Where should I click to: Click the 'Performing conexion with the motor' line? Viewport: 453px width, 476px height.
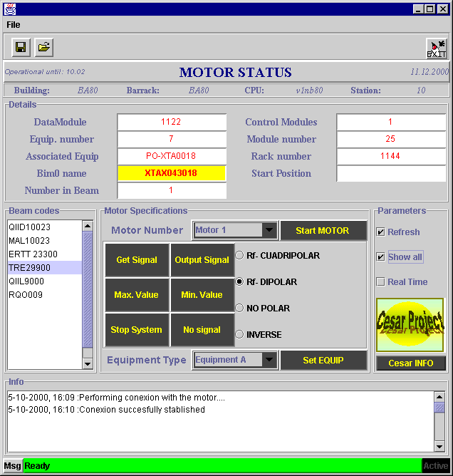[117, 398]
